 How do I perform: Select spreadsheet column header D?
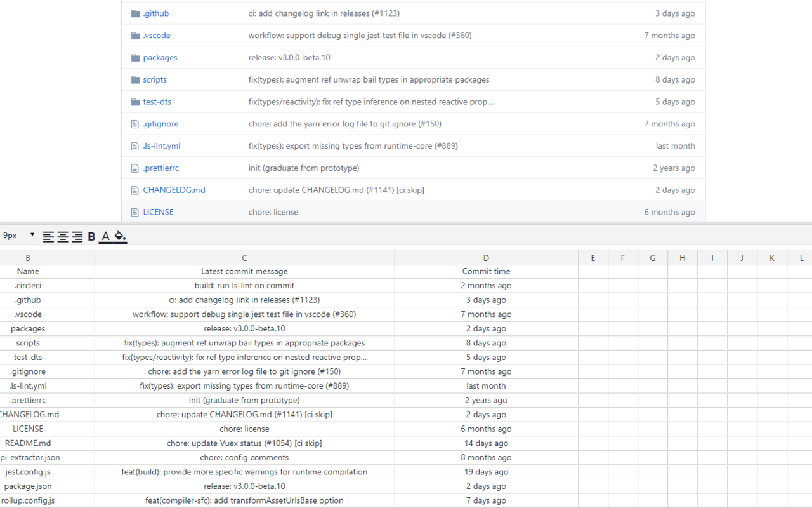(x=486, y=257)
